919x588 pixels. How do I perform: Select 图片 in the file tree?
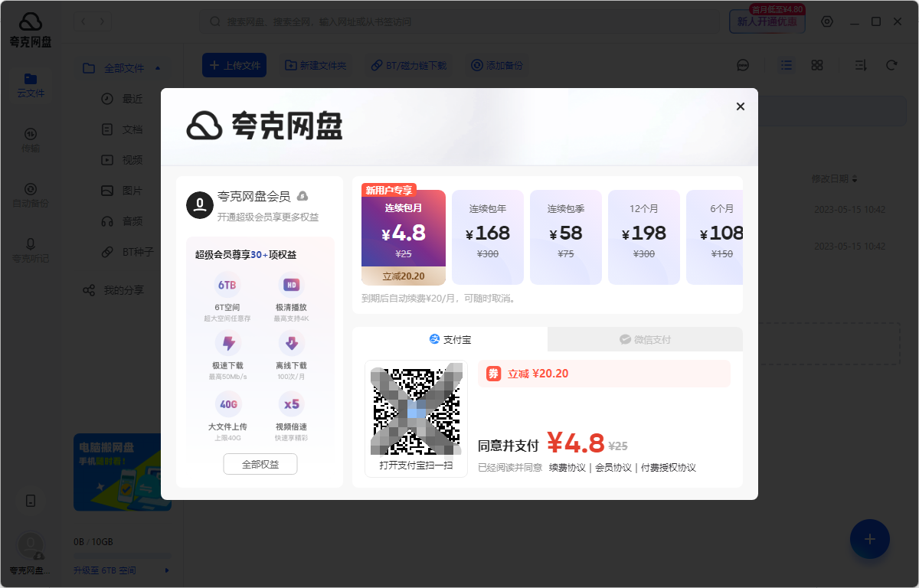point(123,191)
